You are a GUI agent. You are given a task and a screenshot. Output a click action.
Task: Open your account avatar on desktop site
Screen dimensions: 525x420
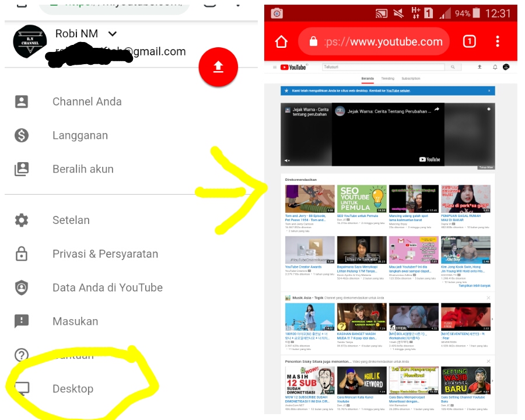506,67
